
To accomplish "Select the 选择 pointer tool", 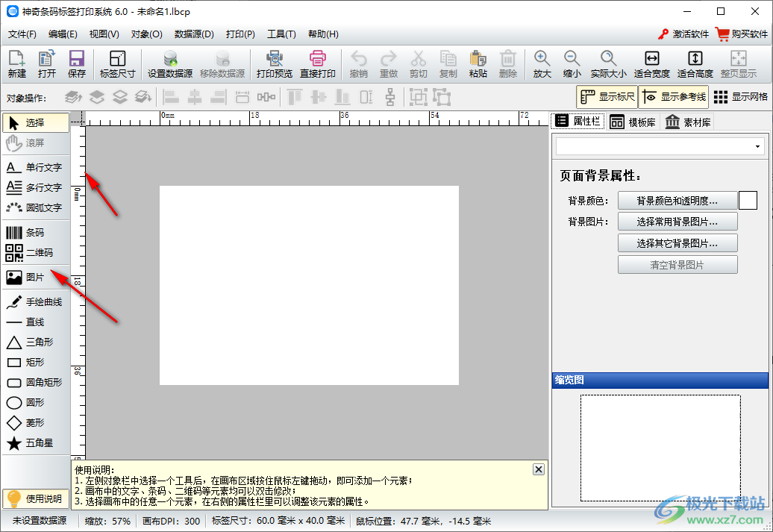I will click(36, 123).
